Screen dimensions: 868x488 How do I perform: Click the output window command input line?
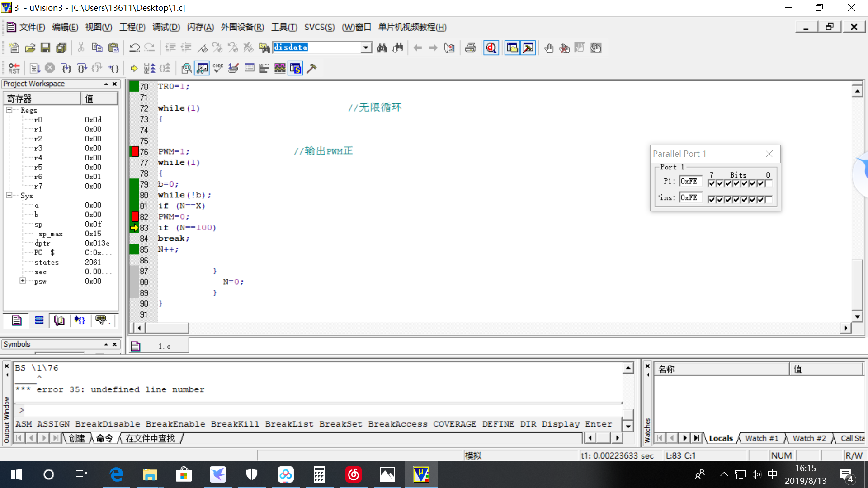(x=319, y=410)
